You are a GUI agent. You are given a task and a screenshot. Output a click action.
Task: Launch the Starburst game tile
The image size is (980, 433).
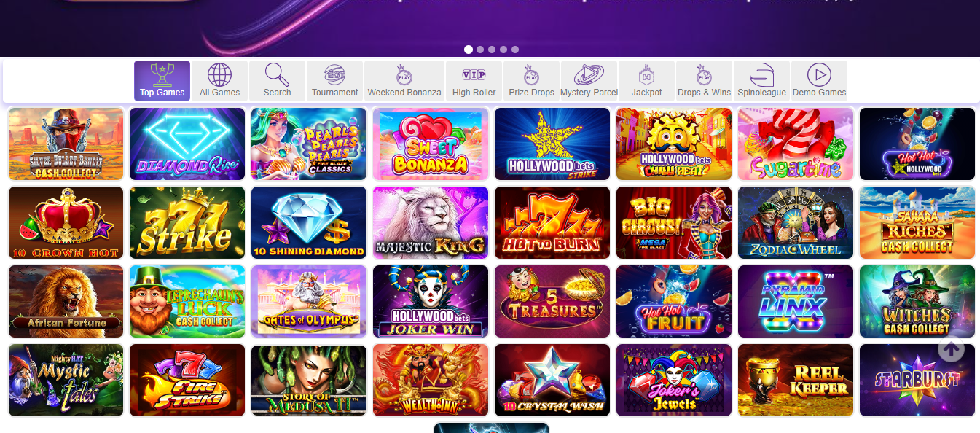coord(917,381)
